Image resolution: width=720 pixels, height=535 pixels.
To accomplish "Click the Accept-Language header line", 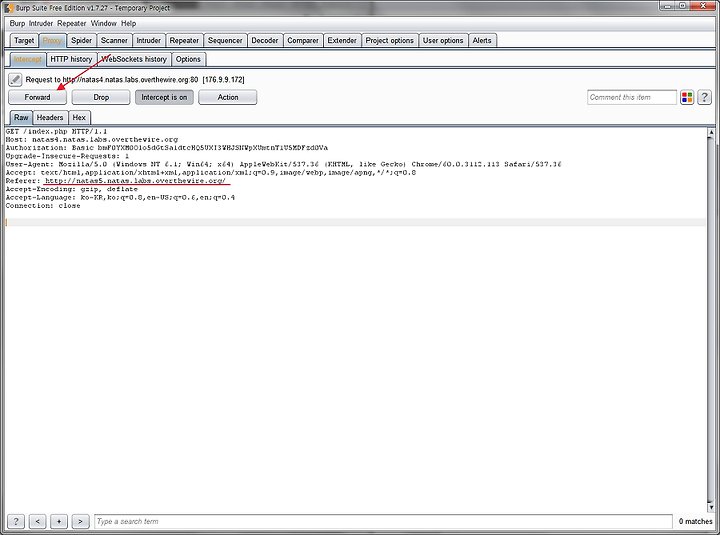I will [120, 197].
